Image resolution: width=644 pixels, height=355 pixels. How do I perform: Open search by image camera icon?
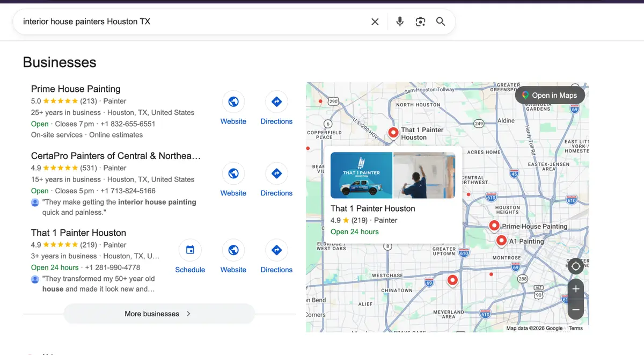coord(420,22)
